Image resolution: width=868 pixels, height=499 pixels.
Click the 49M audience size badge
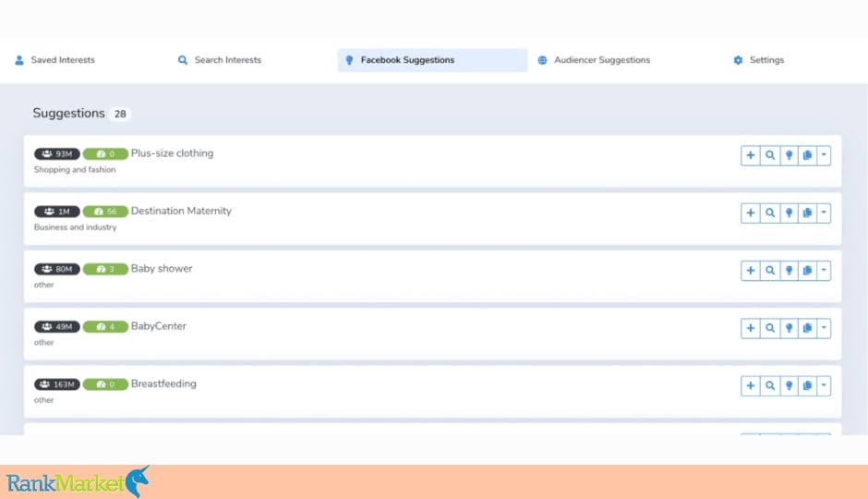(x=57, y=327)
